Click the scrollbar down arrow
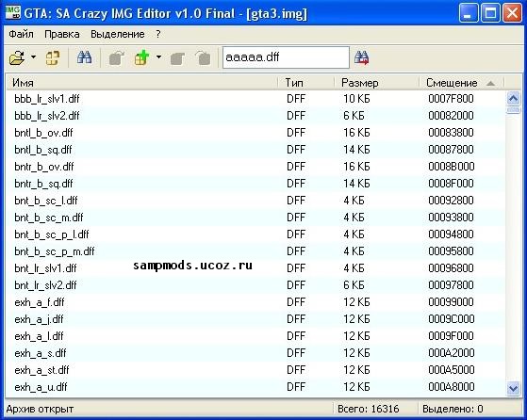 [x=513, y=389]
